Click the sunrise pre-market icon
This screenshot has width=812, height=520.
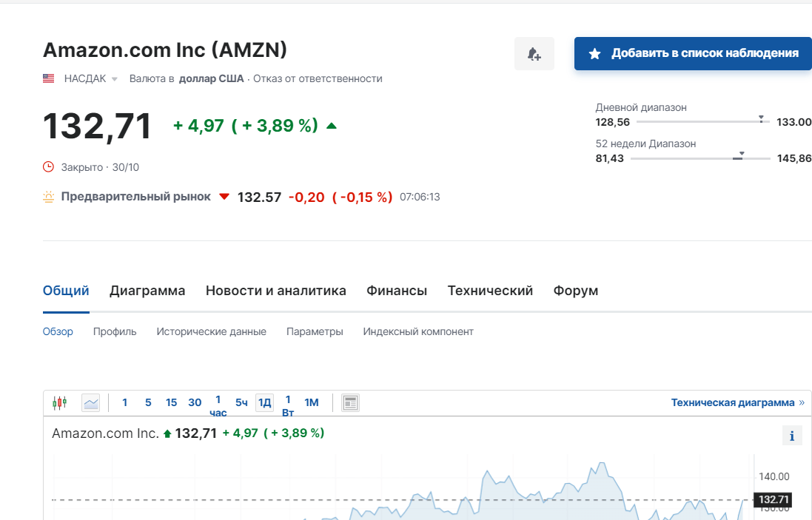pos(49,197)
